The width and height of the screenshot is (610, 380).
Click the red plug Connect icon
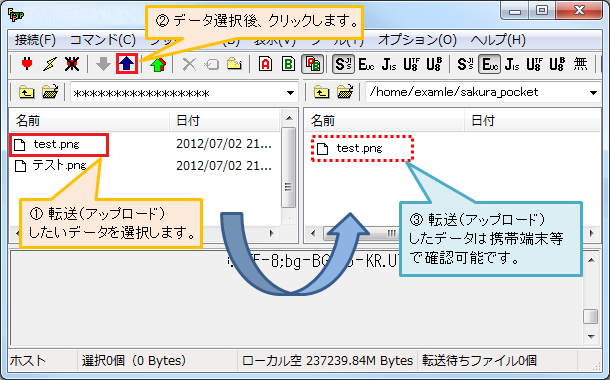tap(27, 64)
